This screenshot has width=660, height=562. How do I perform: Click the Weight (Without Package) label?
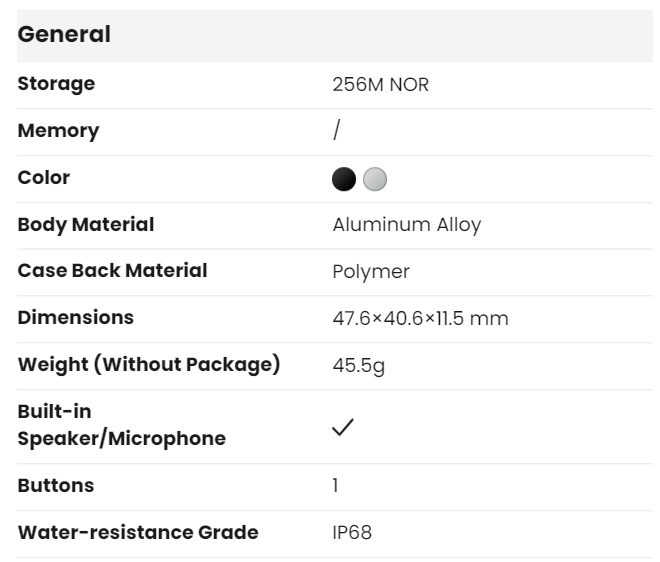click(149, 365)
